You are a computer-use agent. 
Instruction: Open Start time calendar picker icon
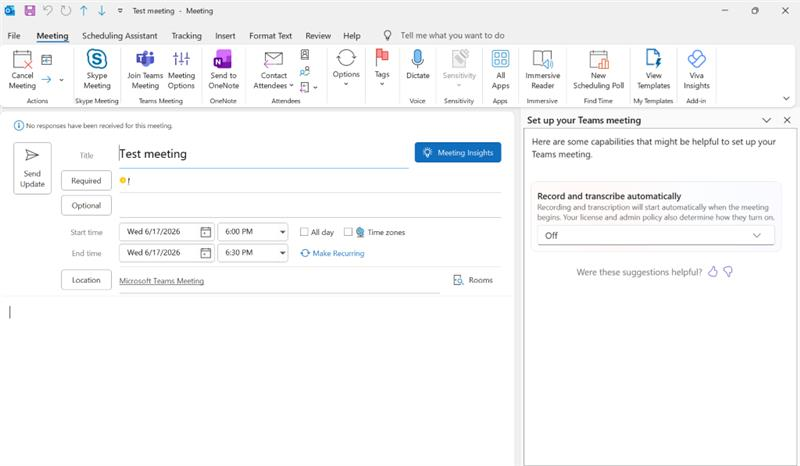[x=206, y=232]
